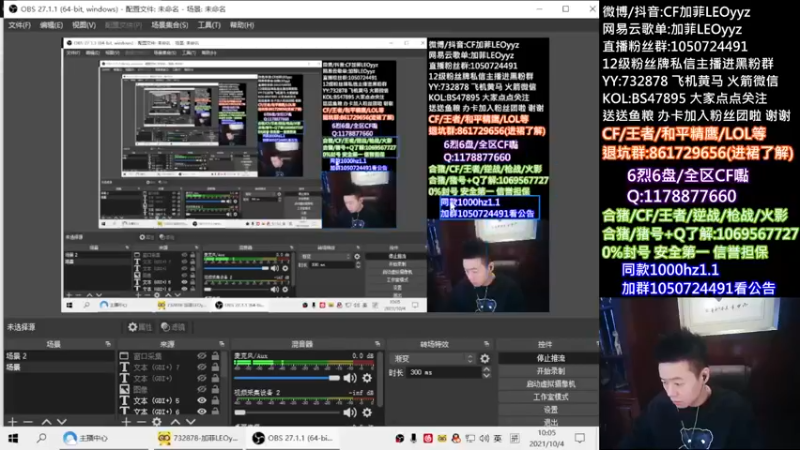Add a new source with the plus icon

pos(126,422)
